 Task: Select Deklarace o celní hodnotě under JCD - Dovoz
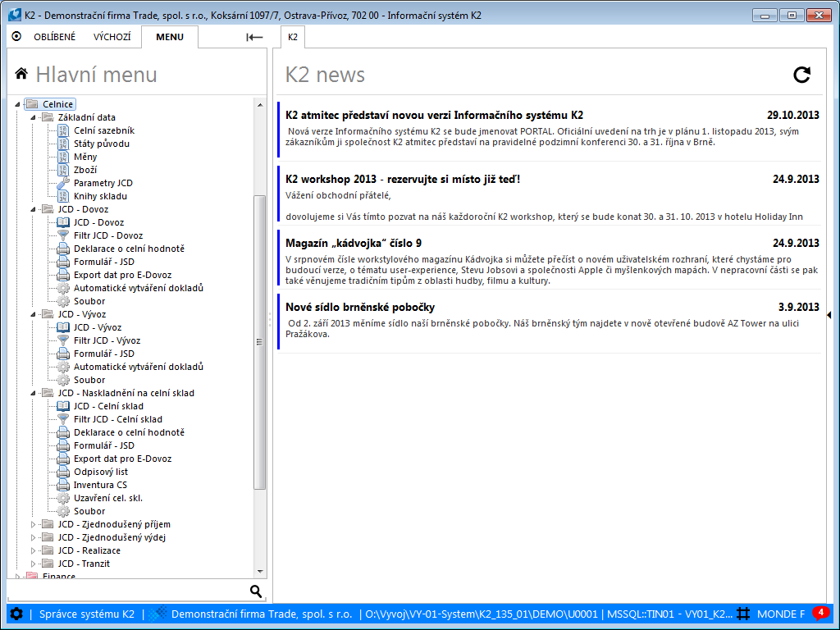click(x=129, y=249)
